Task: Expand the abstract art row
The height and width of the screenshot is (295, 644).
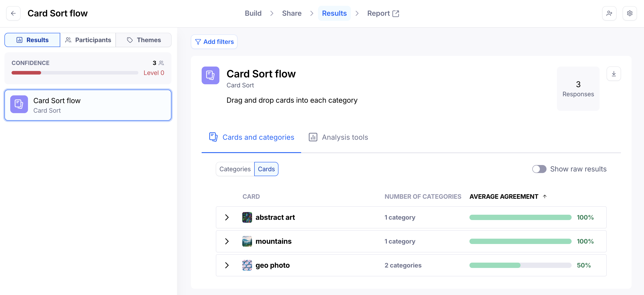Action: click(x=227, y=217)
